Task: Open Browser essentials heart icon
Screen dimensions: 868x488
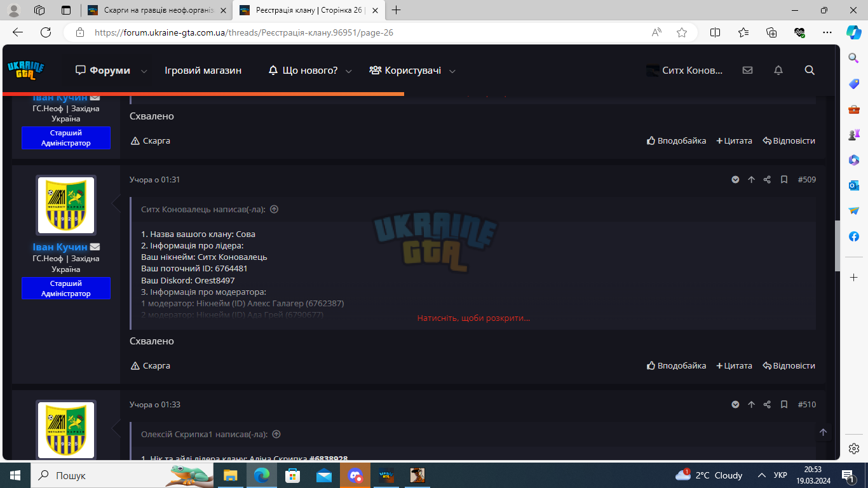Action: pyautogui.click(x=799, y=32)
